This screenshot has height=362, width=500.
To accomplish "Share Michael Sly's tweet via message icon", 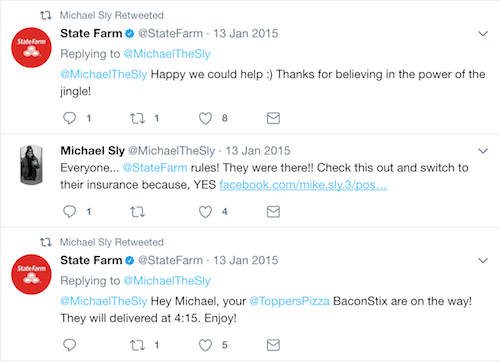I will tap(273, 212).
